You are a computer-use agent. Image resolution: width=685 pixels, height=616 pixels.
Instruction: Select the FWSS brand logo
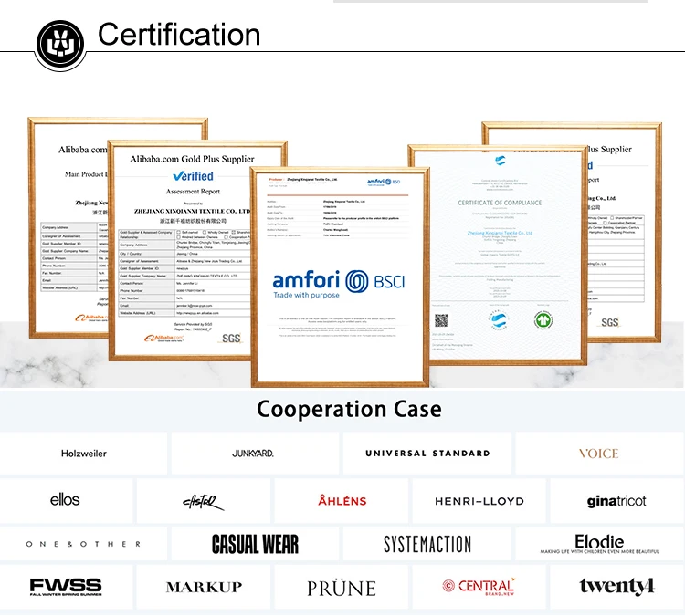click(x=66, y=587)
